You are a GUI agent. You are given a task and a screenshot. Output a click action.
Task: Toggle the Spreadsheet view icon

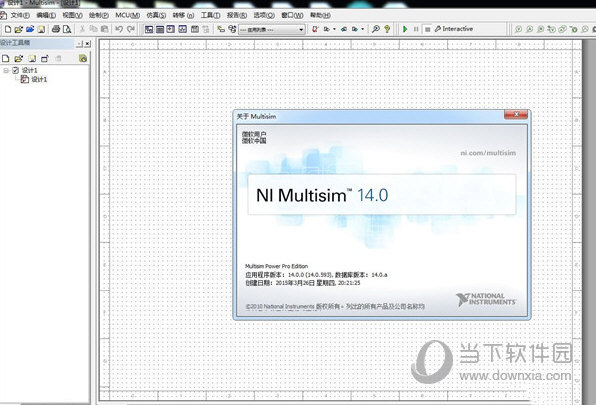(x=160, y=29)
